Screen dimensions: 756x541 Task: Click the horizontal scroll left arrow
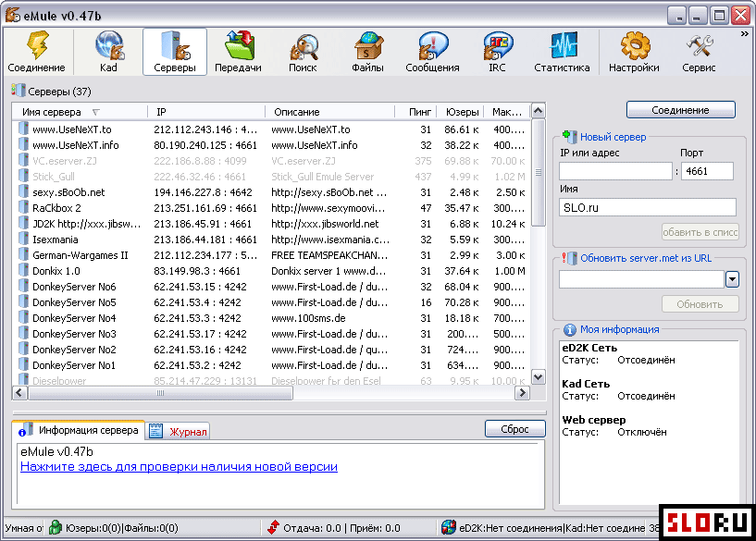[19, 393]
